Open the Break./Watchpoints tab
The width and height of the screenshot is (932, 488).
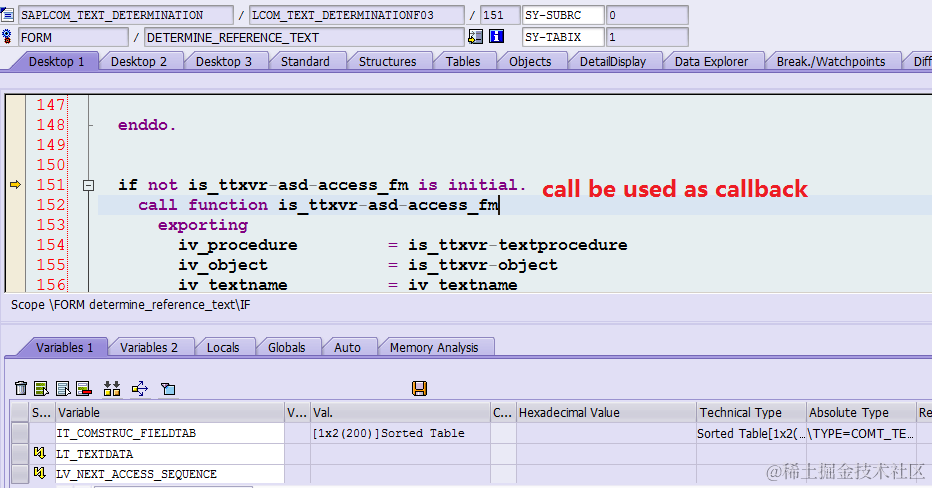[831, 62]
